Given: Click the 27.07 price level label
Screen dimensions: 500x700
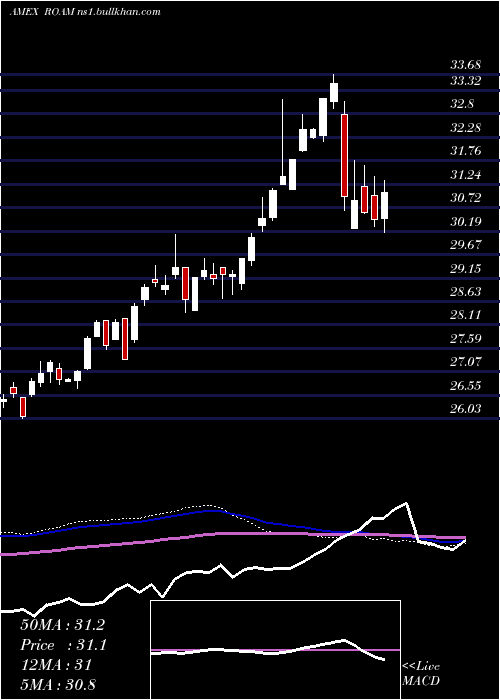Looking at the screenshot, I should point(466,362).
